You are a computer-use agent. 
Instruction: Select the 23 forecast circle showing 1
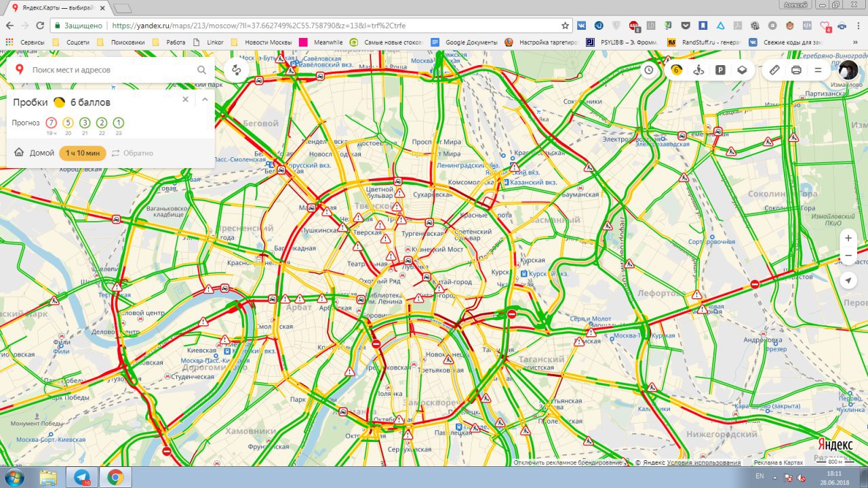tap(119, 123)
